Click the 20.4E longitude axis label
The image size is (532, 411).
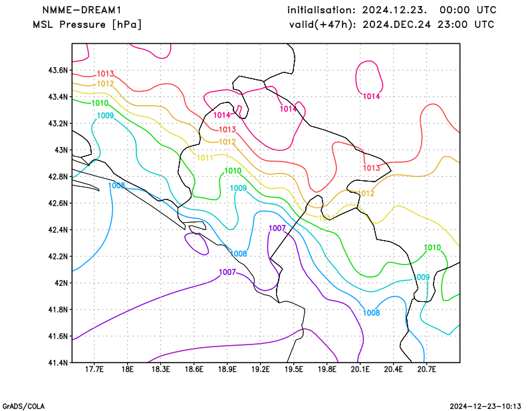point(394,369)
